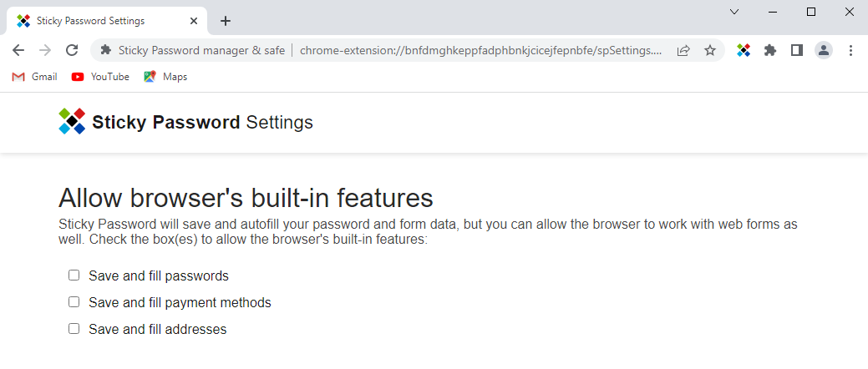Bookmark this page with the star icon
Image resolution: width=868 pixels, height=369 pixels.
709,50
